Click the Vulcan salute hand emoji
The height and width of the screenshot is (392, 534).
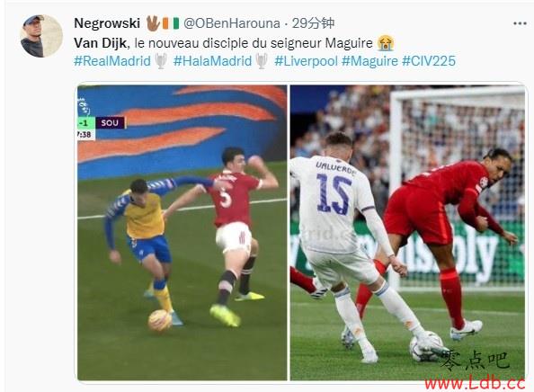153,23
